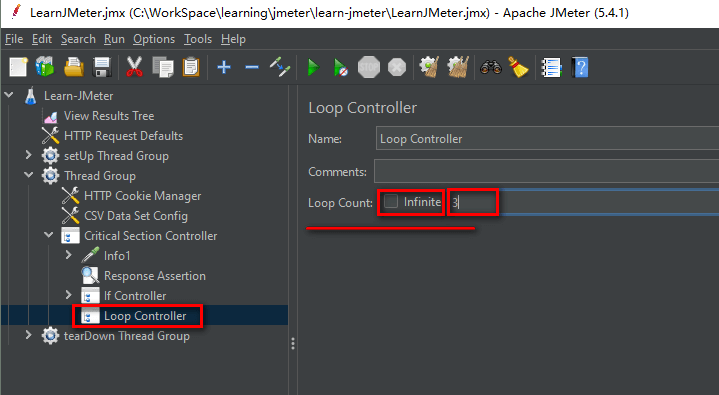This screenshot has width=719, height=395.
Task: Click the Toggle enable/disable icon
Action: tap(280, 67)
